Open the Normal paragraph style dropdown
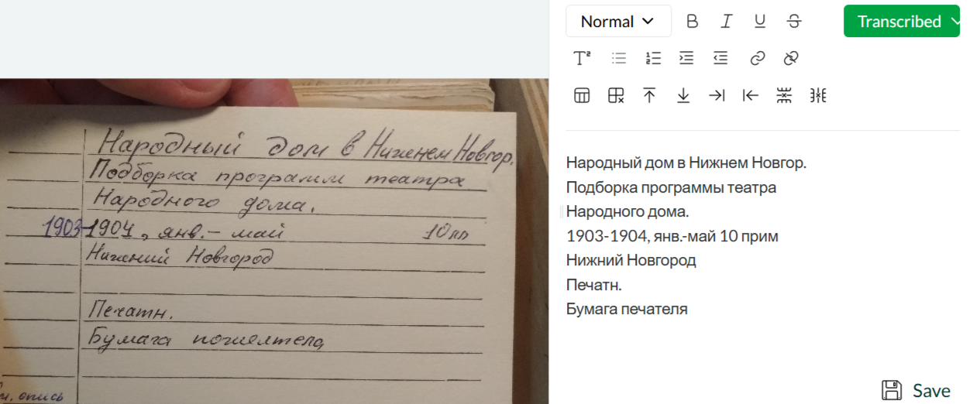This screenshot has width=980, height=404. point(617,22)
